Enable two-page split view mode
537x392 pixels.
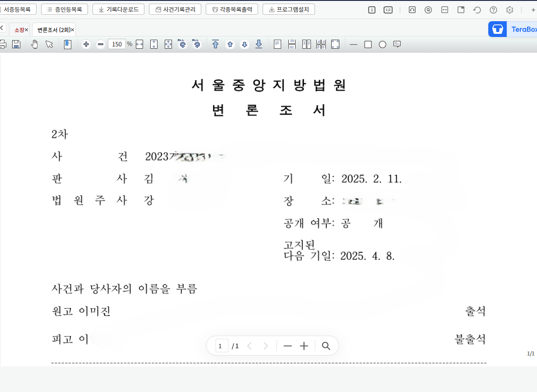[306, 44]
